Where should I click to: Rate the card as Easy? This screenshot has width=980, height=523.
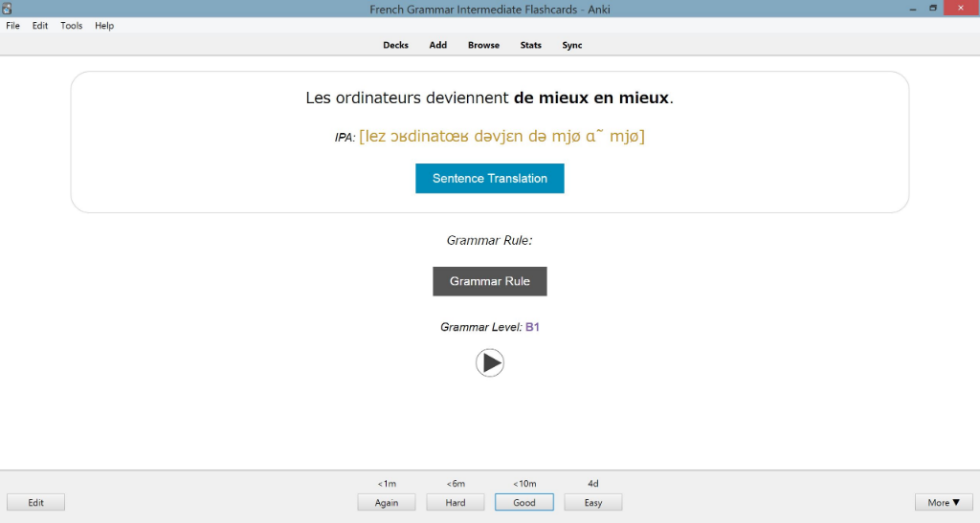[x=593, y=502]
